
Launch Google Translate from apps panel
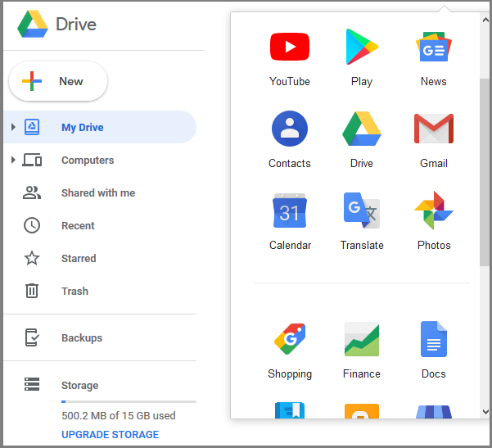point(362,210)
